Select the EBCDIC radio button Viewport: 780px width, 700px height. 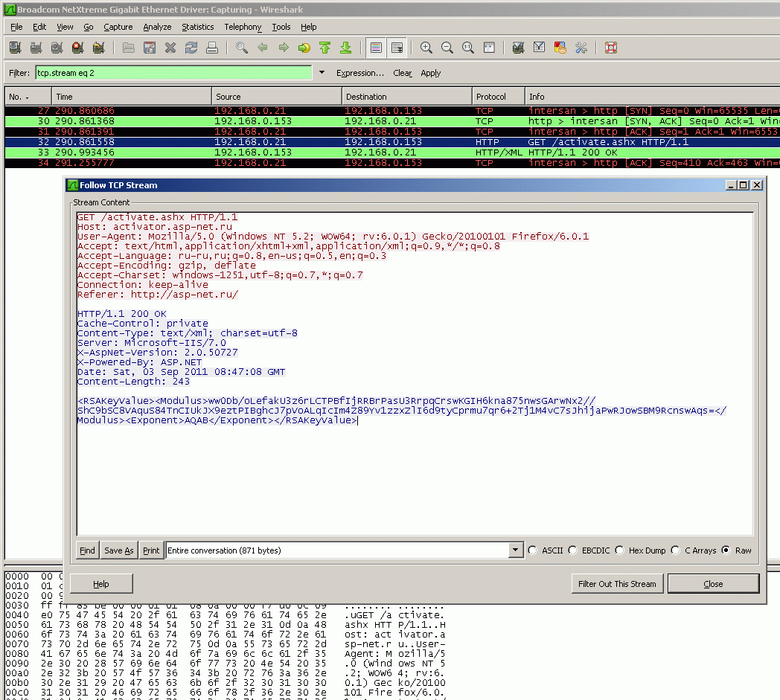coord(572,550)
